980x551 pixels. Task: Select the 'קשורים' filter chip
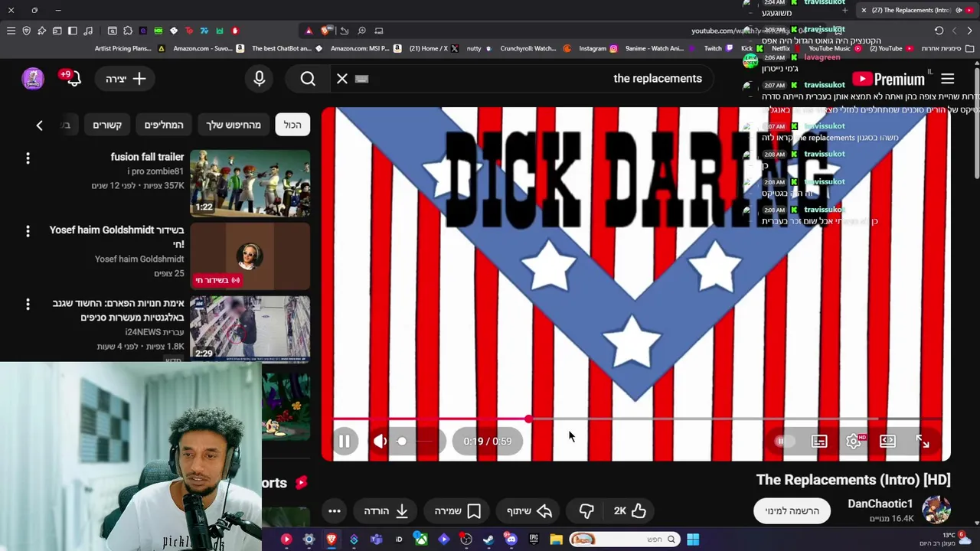tap(107, 125)
